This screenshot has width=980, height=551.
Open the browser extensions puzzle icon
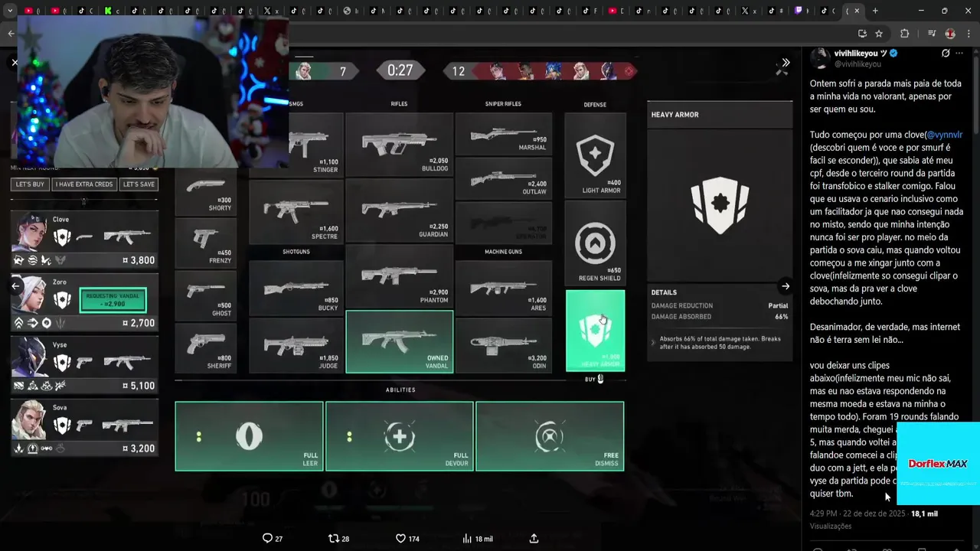click(x=904, y=34)
